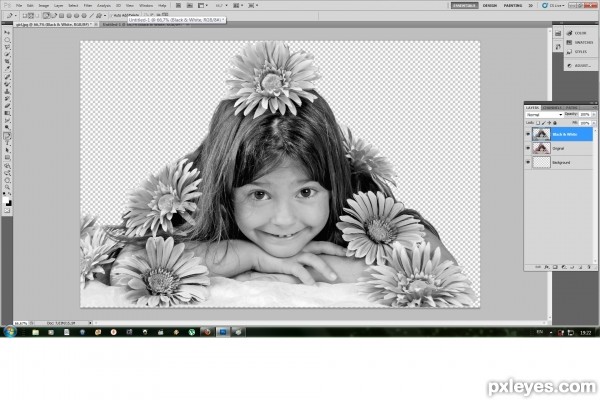Hide the Black & White layer
Viewport: 600px width, 400px height.
click(x=528, y=134)
